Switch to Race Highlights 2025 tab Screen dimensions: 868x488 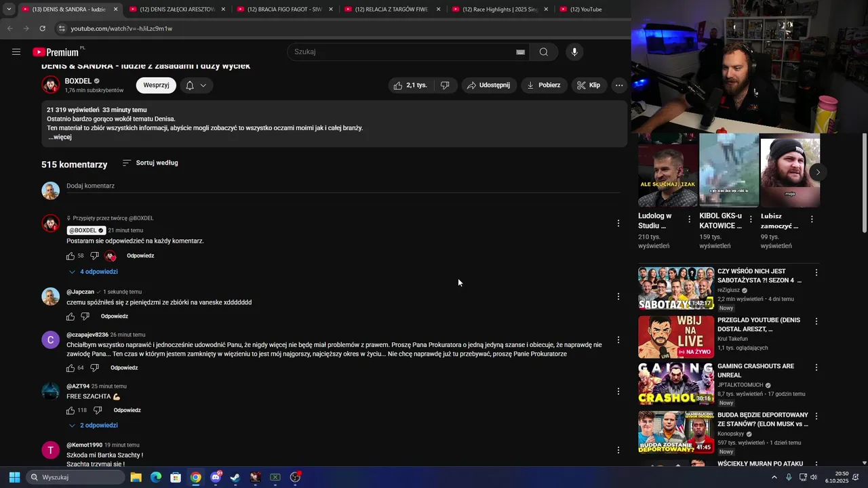[x=499, y=9]
